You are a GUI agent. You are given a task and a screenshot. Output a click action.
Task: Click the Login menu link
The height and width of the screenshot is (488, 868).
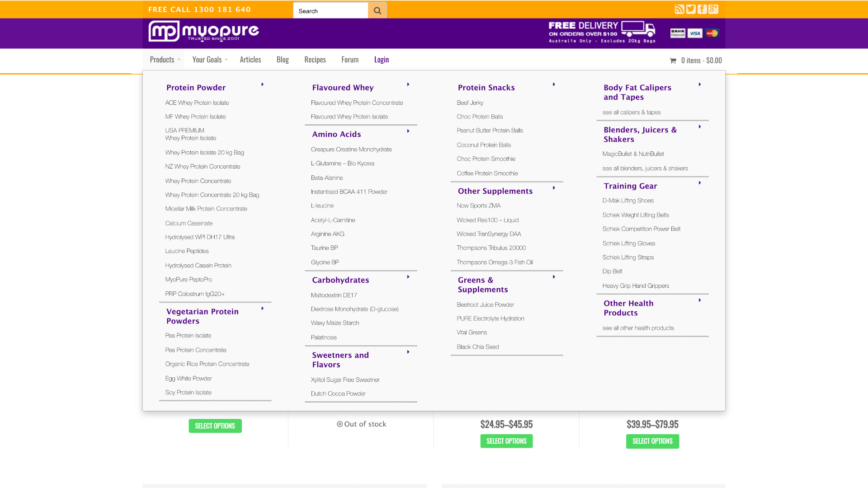382,59
